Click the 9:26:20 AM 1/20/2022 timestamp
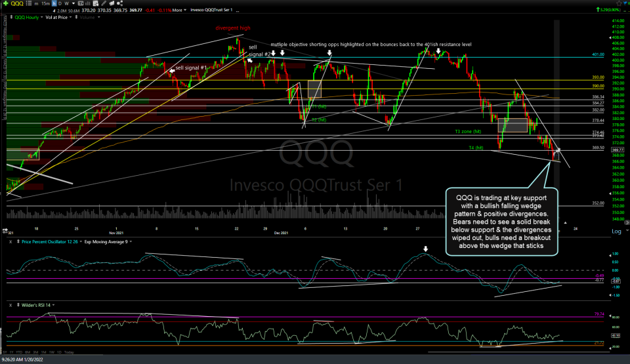The width and height of the screenshot is (630, 364). pyautogui.click(x=22, y=359)
